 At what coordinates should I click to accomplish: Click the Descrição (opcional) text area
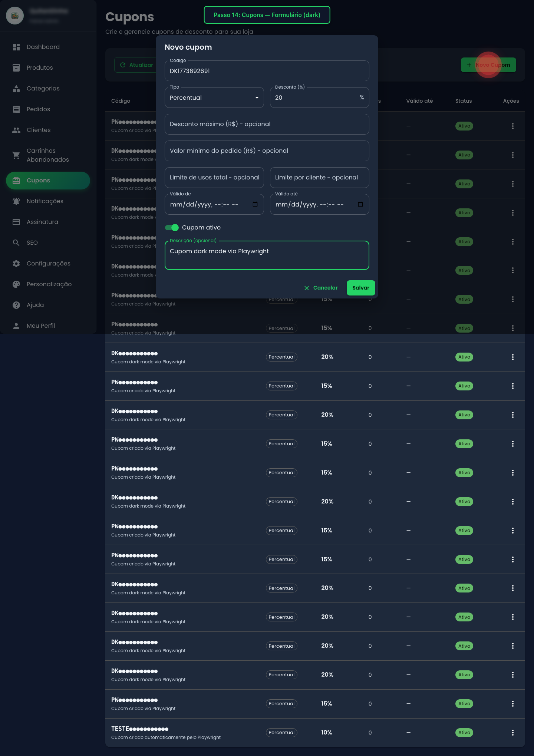tap(267, 255)
